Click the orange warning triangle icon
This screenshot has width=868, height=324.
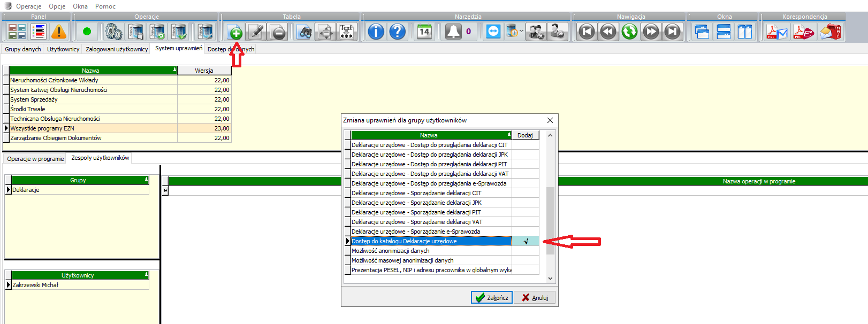click(x=59, y=32)
